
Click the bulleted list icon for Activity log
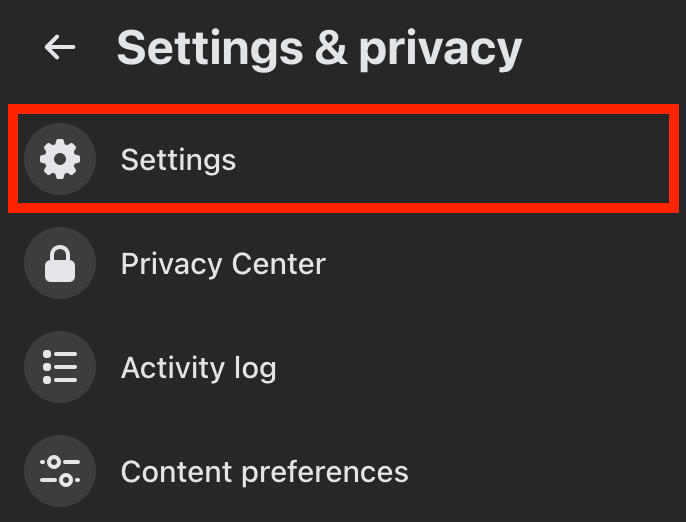point(60,367)
